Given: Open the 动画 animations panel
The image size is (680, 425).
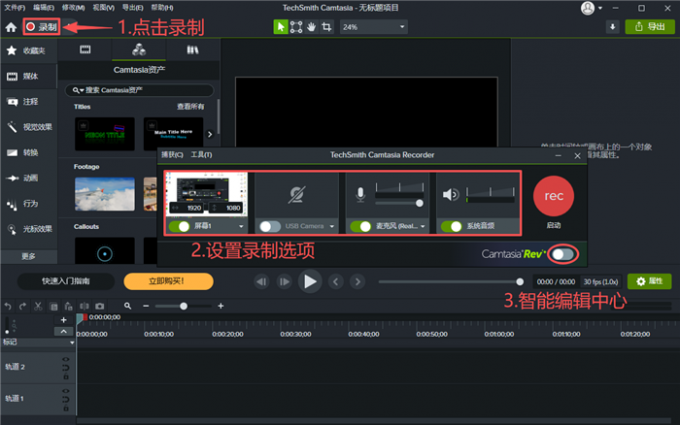Looking at the screenshot, I should point(28,178).
